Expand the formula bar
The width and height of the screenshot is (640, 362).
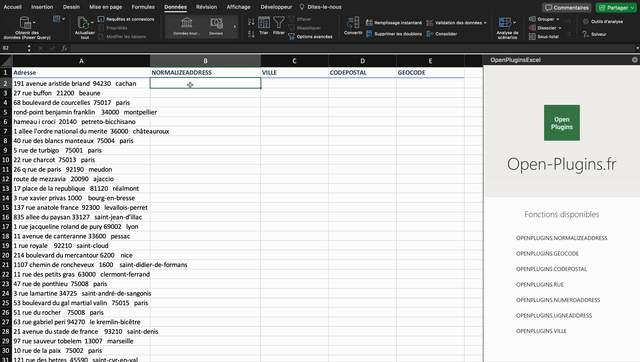coord(637,48)
